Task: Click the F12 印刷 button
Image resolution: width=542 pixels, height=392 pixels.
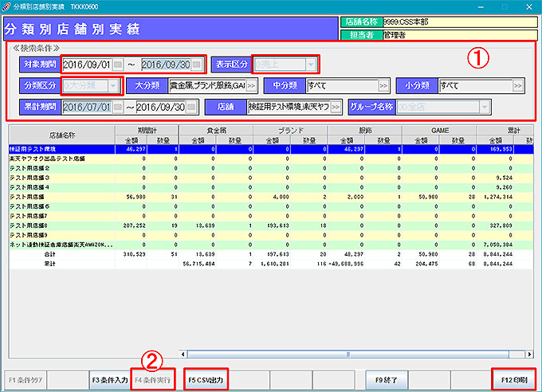Action: pos(513,379)
